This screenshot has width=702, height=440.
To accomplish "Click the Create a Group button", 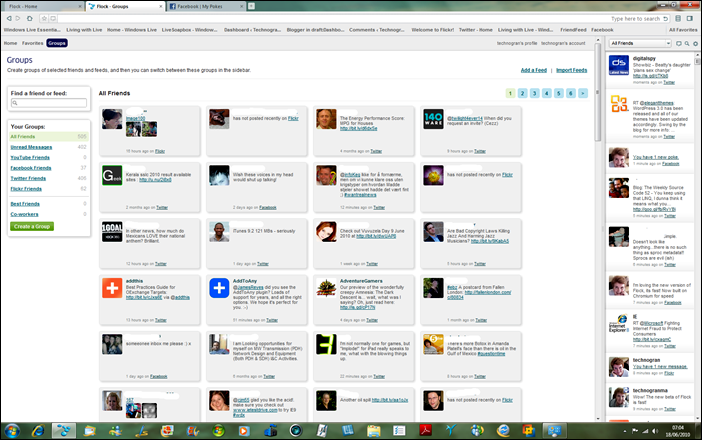I will tap(32, 226).
